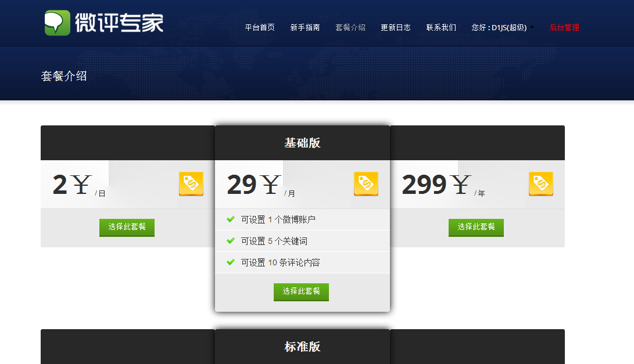634x364 pixels.
Task: Open the 平台首页 menu item
Action: click(x=260, y=27)
